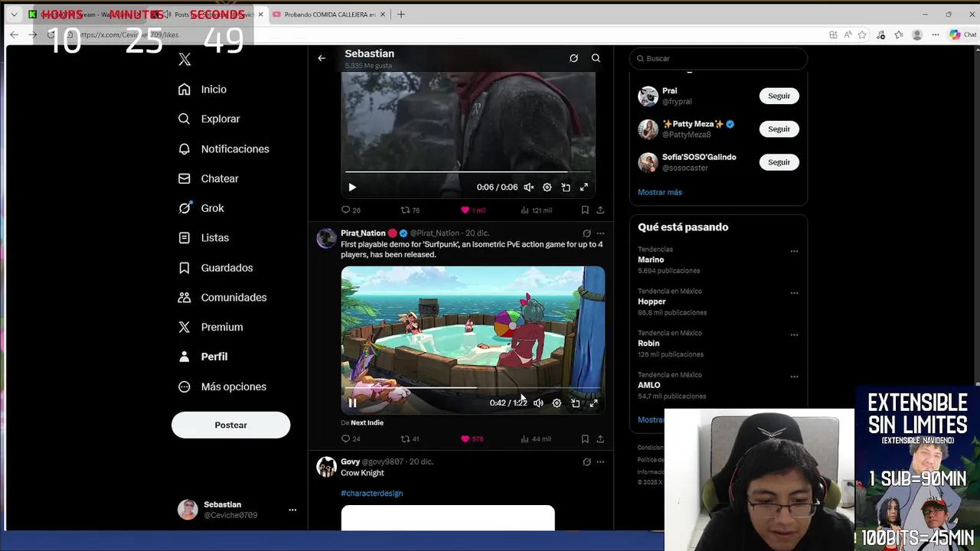Image resolution: width=980 pixels, height=551 pixels.
Task: Open options for Hopper trend
Action: (x=794, y=293)
